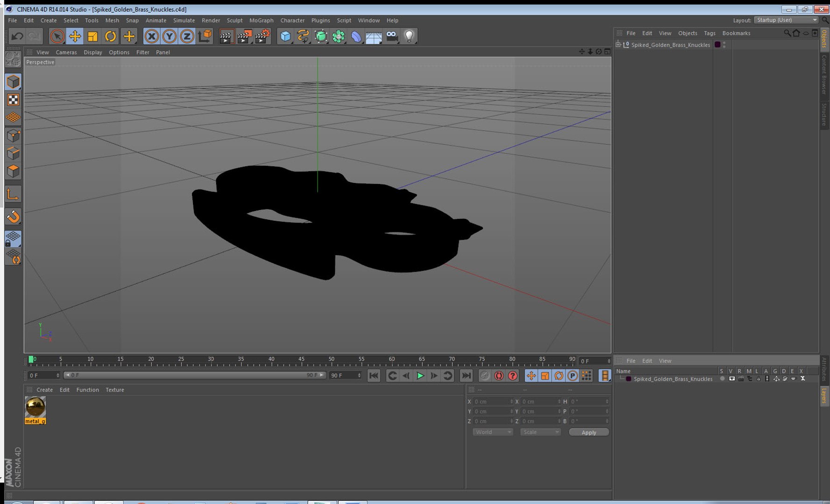
Task: Enable the Axis tool
Action: point(13,194)
